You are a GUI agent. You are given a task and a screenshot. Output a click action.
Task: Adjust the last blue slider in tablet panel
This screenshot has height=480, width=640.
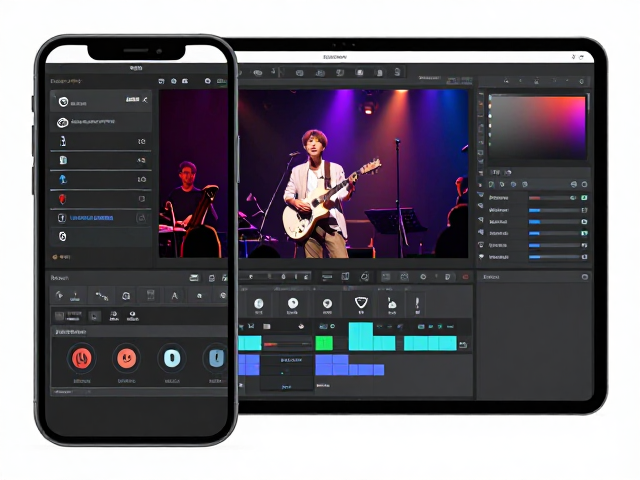point(553,257)
